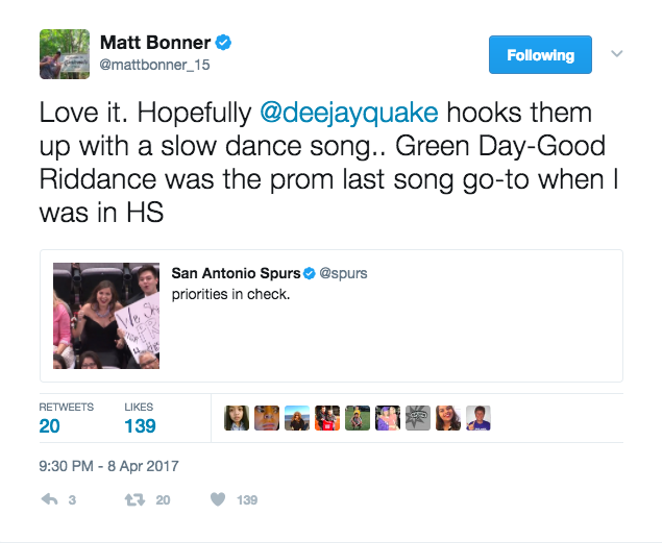662x543 pixels.
Task: Open the @deejayquake mention link
Action: tap(349, 113)
